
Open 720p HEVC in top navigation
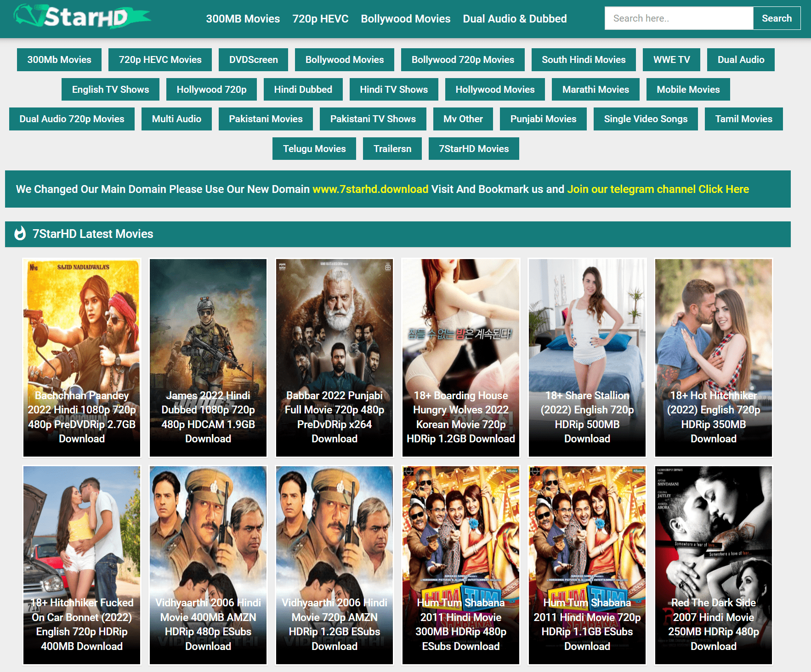(320, 19)
